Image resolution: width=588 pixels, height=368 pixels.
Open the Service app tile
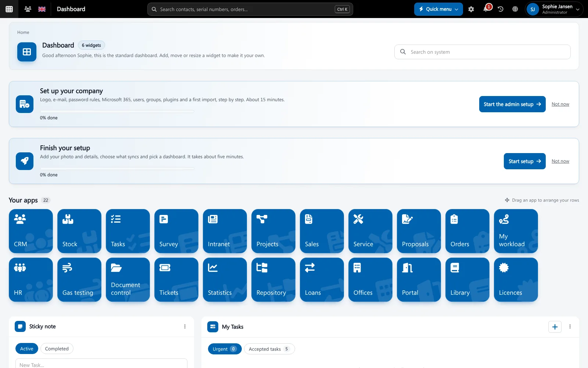(x=370, y=231)
